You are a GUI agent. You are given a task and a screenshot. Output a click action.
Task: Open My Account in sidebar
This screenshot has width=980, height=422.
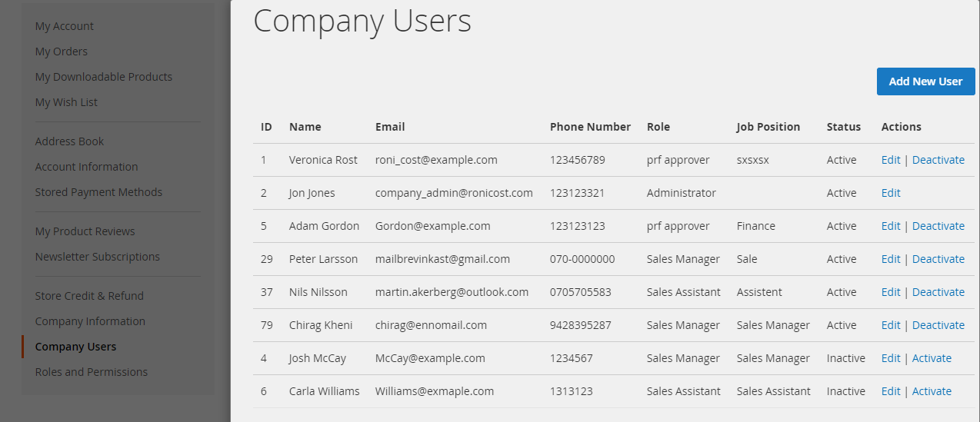click(x=65, y=26)
